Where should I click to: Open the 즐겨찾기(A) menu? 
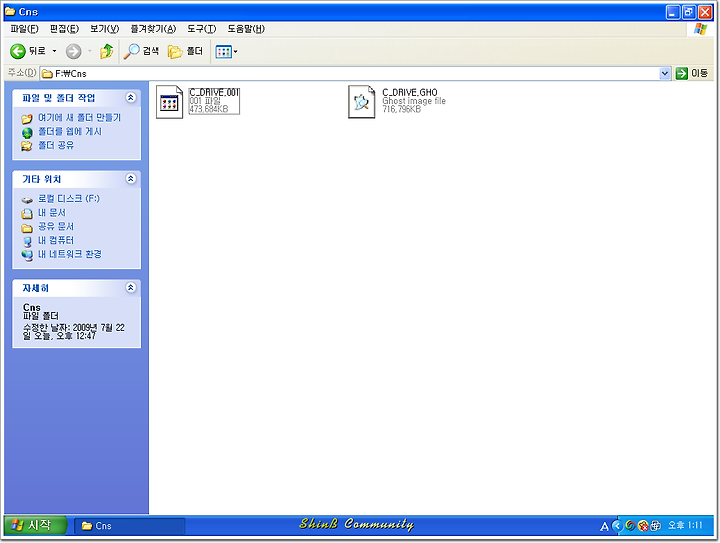pyautogui.click(x=153, y=29)
